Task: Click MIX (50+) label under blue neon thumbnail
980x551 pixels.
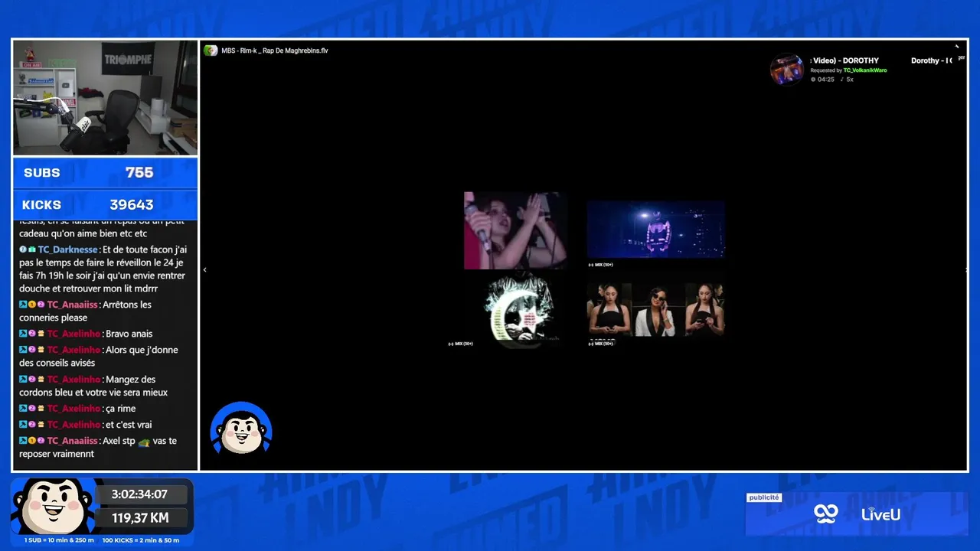Action: click(601, 265)
